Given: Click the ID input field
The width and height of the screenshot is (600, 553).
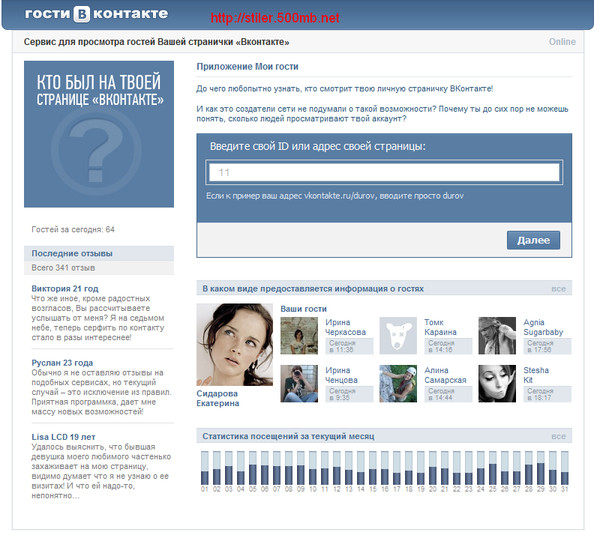Looking at the screenshot, I should (384, 172).
